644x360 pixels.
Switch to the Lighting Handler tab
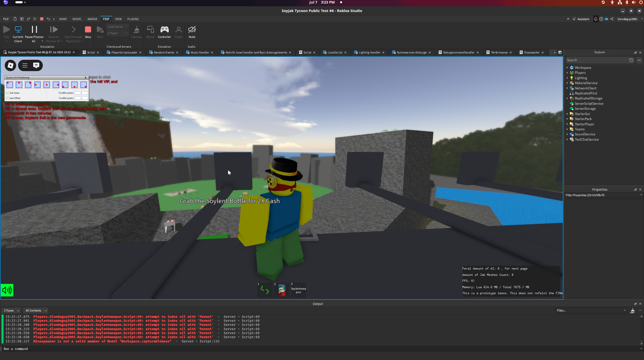370,53
